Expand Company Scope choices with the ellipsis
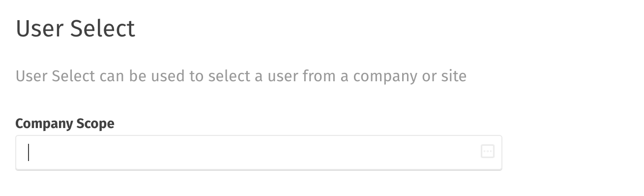The image size is (644, 196). pos(487,152)
